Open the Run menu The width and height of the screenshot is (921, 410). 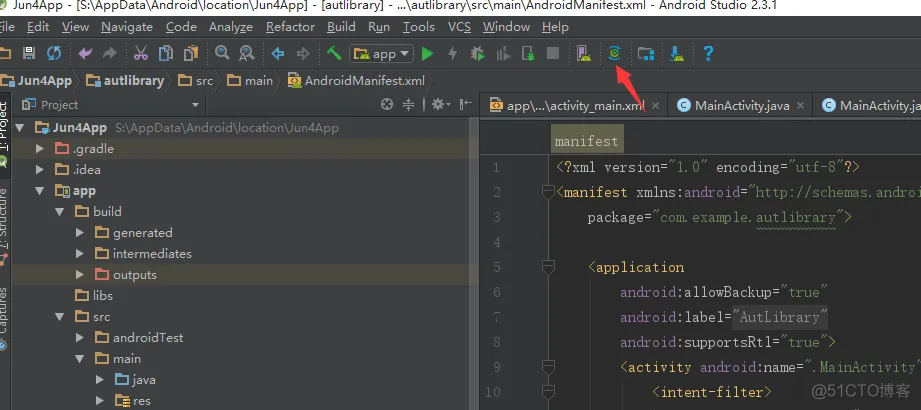[379, 27]
